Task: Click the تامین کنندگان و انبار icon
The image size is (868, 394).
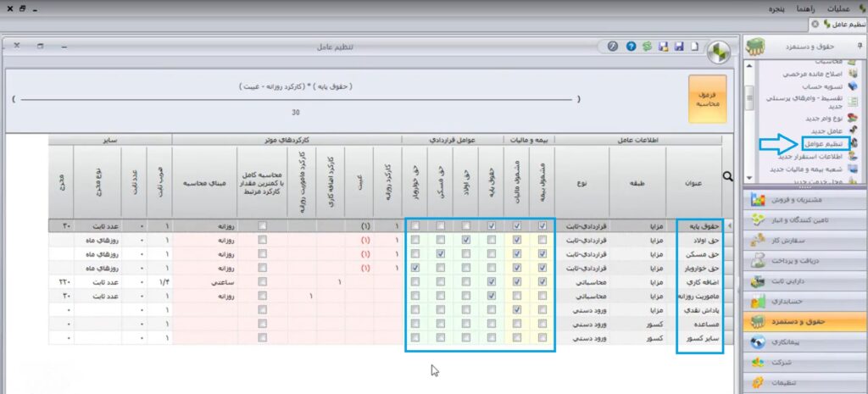Action: click(x=758, y=219)
